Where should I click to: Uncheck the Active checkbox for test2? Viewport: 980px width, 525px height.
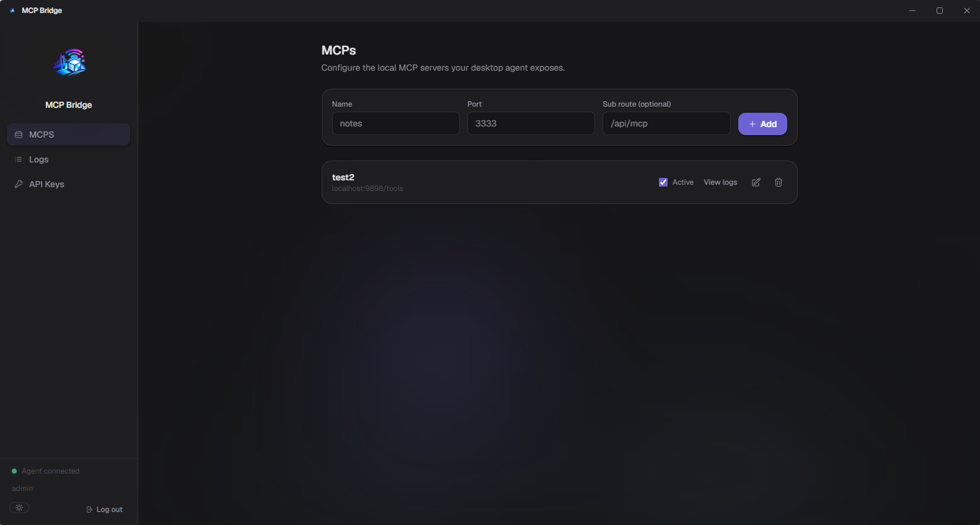pyautogui.click(x=663, y=182)
